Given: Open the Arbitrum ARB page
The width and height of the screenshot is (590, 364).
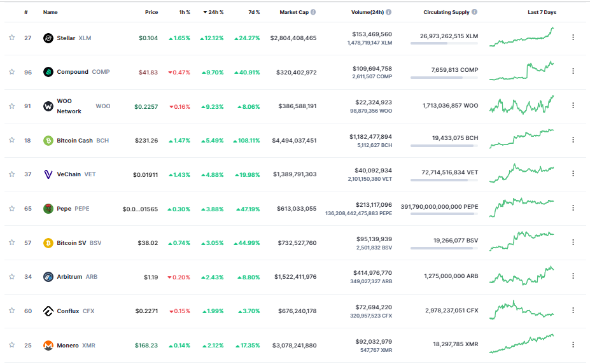Looking at the screenshot, I should 77,277.
